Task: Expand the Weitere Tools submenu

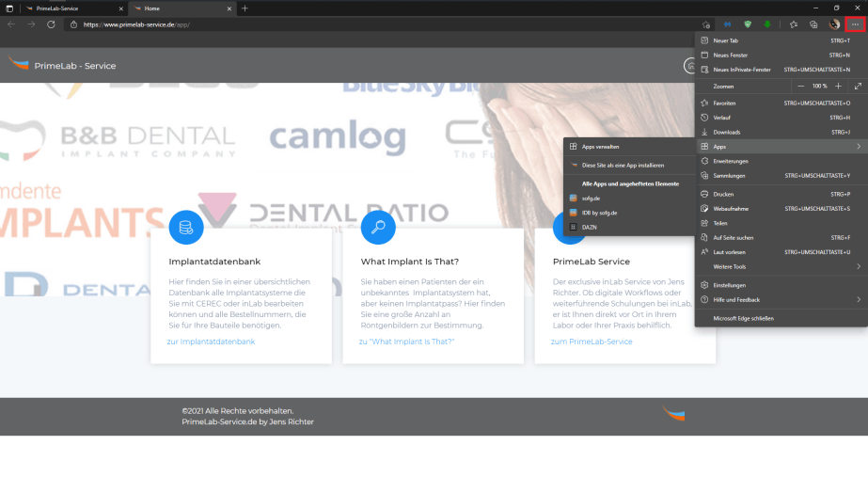Action: tap(781, 266)
